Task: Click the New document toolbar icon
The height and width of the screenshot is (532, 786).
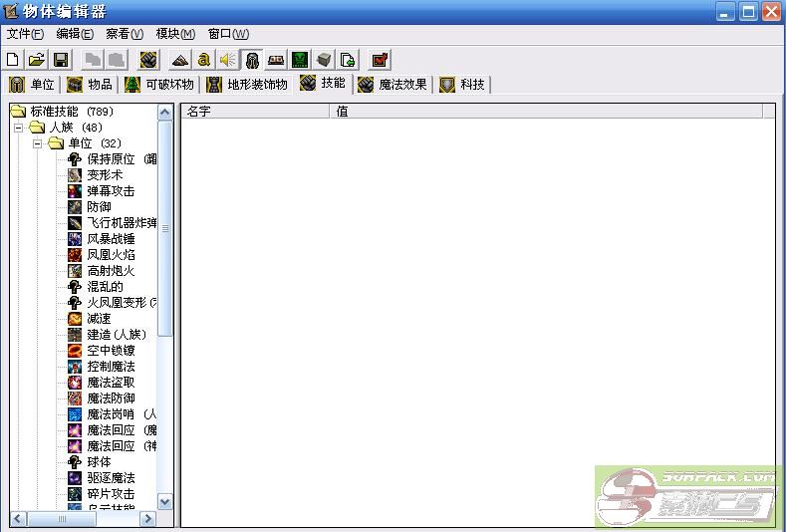Action: pos(13,60)
